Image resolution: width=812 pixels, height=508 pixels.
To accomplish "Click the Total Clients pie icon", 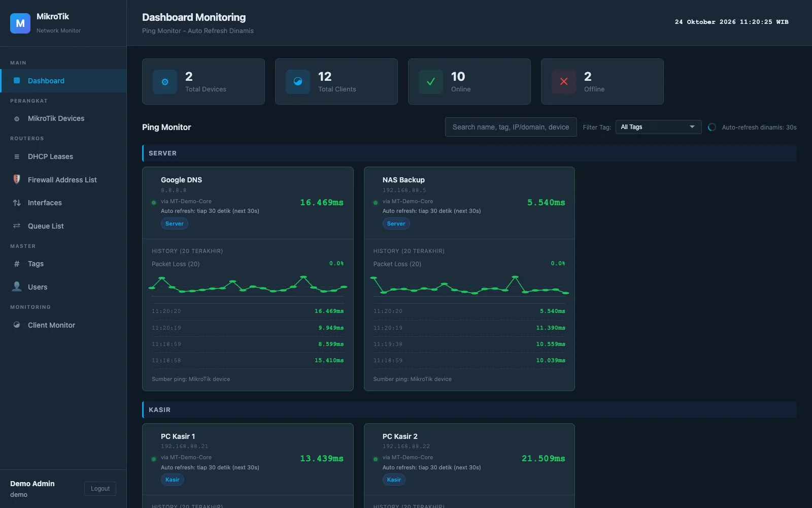I will pyautogui.click(x=298, y=82).
